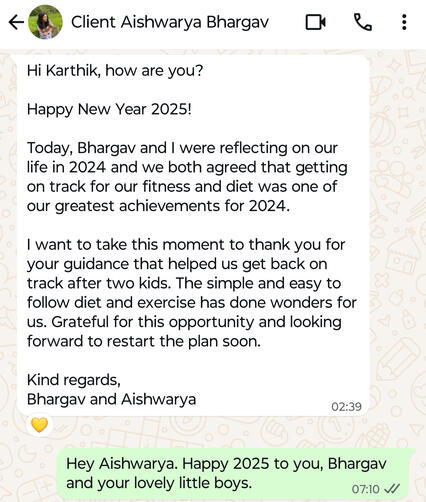This screenshot has height=502, width=426.
Task: Click 'and your lovely little boys.' text
Action: point(159,483)
